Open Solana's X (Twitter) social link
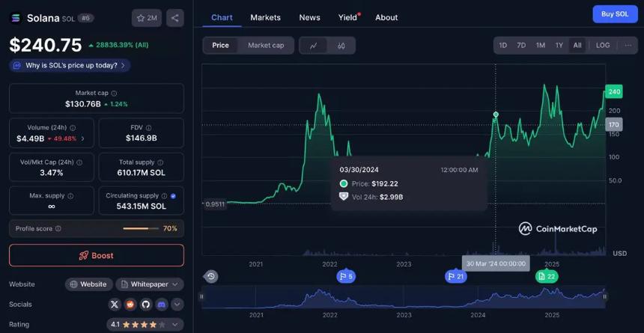Image resolution: width=644 pixels, height=333 pixels. (x=115, y=305)
